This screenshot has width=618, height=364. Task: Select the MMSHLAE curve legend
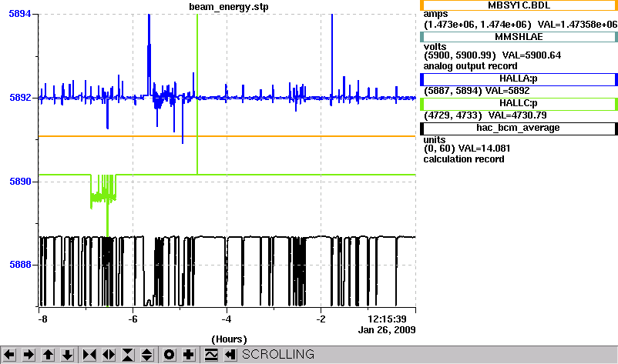click(x=519, y=37)
